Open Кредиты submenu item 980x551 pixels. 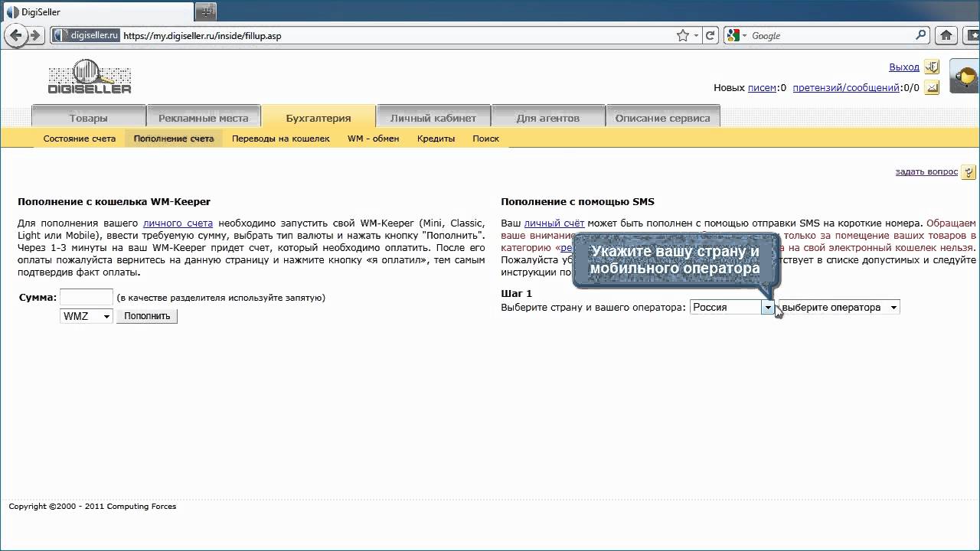[x=436, y=139]
